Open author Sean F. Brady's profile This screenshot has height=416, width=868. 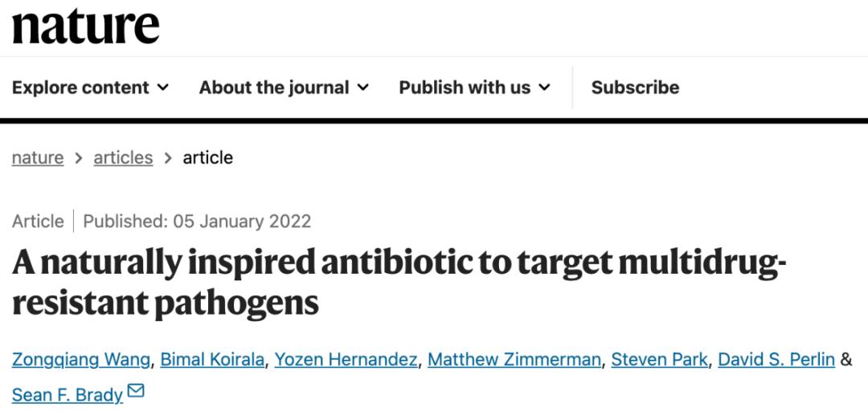tap(67, 395)
